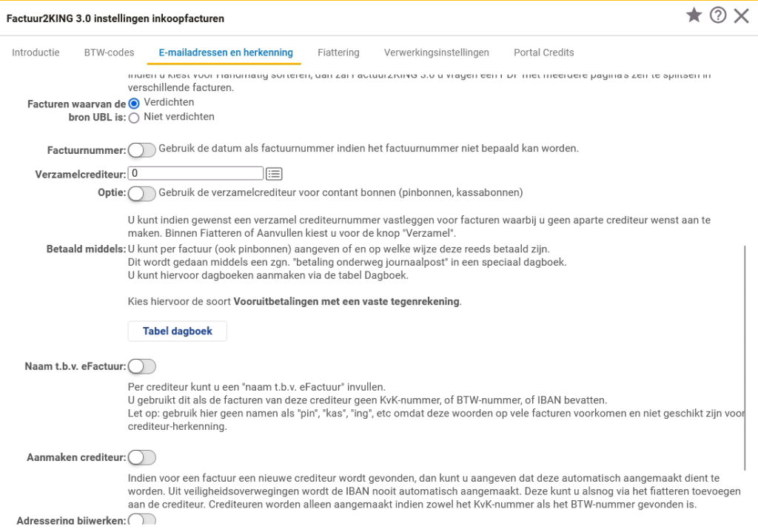The width and height of the screenshot is (758, 532).
Task: Toggle the Factuurnummer date switch
Action: (x=141, y=150)
